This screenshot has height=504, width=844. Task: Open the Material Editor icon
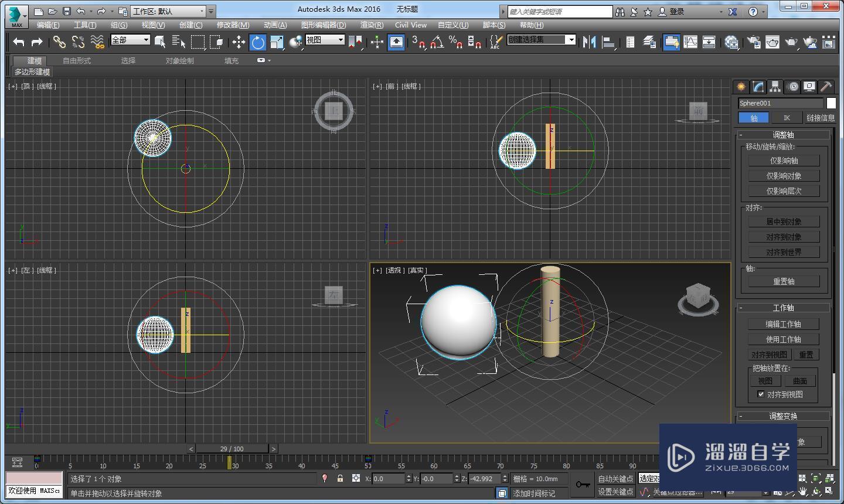731,42
